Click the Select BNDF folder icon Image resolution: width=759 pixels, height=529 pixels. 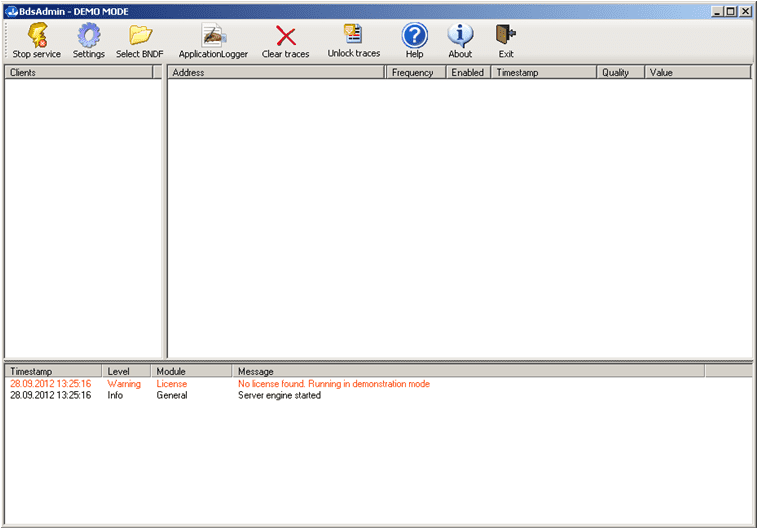[x=139, y=37]
